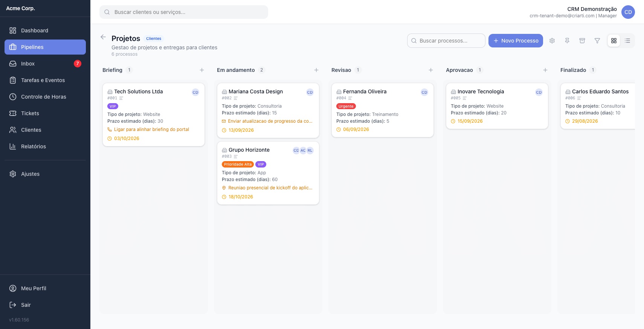This screenshot has width=644, height=329.
Task: Open the archive box icon
Action: 582,41
